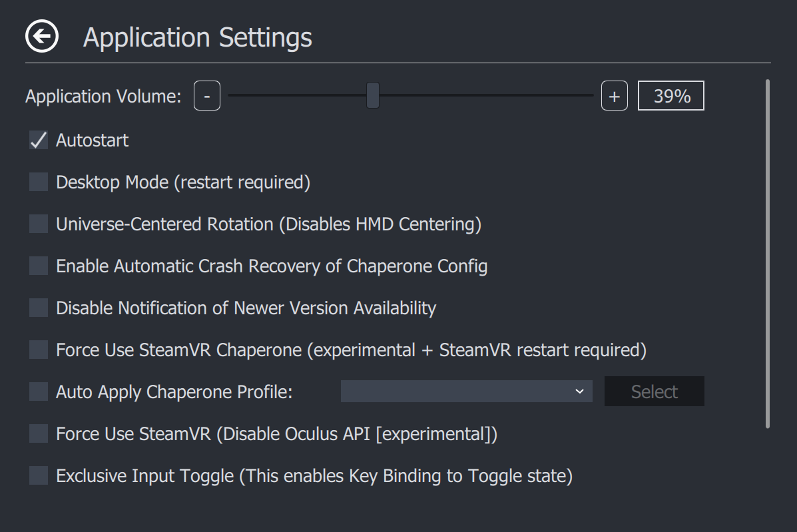Click the Application Volume slider handle
The height and width of the screenshot is (532, 797).
coord(373,95)
